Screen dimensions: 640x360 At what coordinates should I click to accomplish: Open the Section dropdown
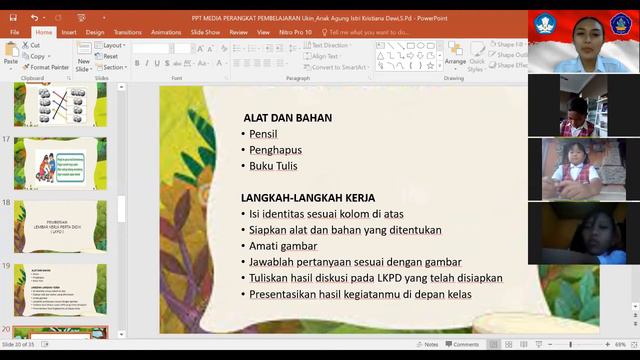pyautogui.click(x=111, y=67)
